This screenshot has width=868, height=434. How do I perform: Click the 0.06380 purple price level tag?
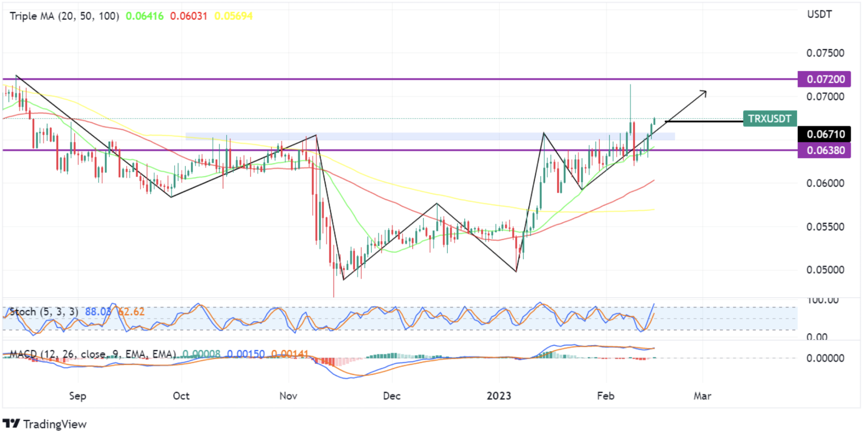(x=824, y=150)
